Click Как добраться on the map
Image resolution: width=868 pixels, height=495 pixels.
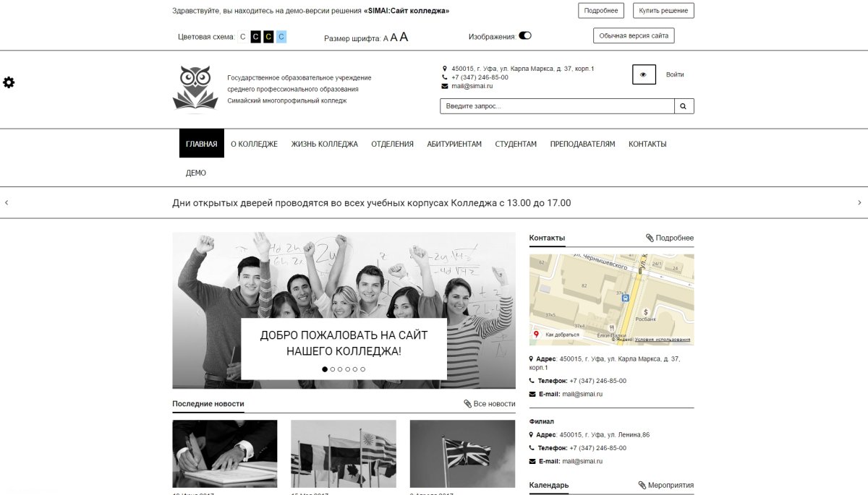[x=561, y=335]
